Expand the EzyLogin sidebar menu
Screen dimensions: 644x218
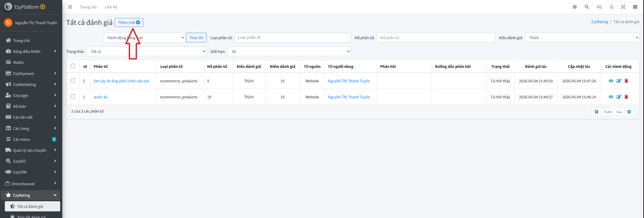30,95
